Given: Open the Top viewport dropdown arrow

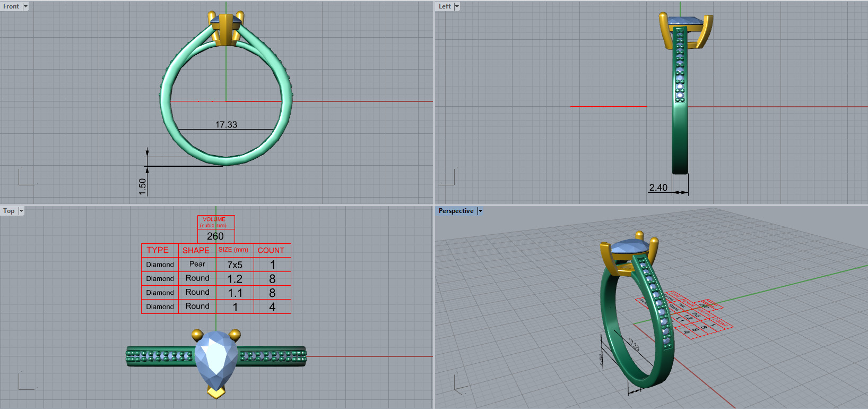Looking at the screenshot, I should pyautogui.click(x=21, y=211).
